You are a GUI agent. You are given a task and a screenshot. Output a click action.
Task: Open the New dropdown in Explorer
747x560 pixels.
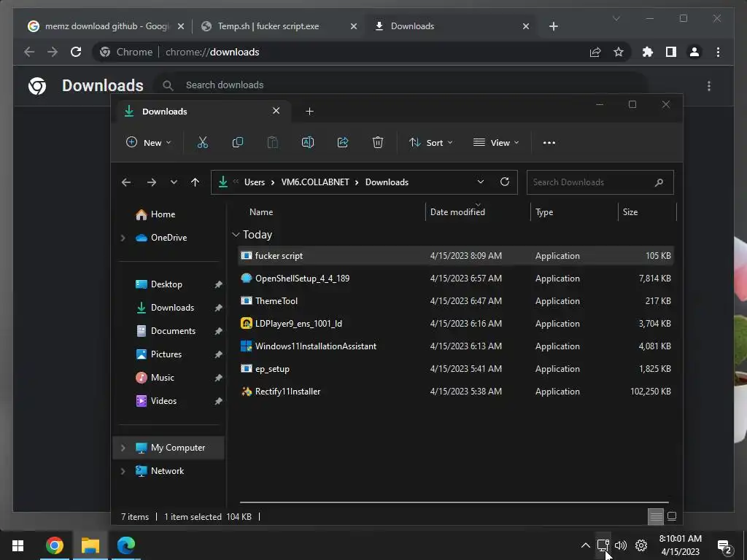pos(148,142)
